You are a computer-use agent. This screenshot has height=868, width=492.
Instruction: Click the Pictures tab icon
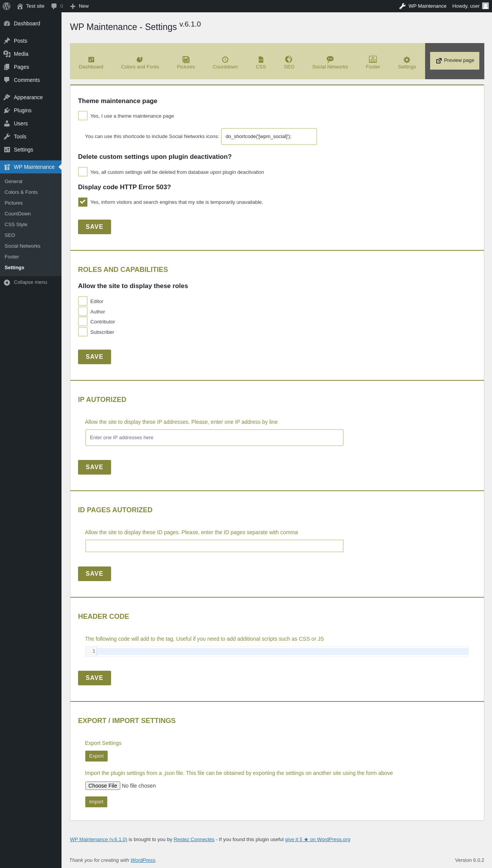186,59
